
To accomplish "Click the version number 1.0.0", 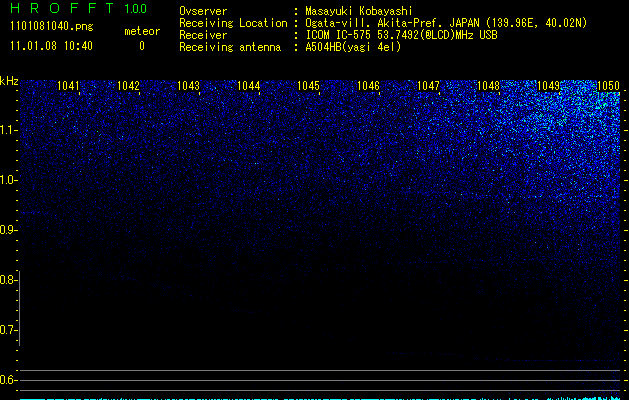I will click(136, 9).
